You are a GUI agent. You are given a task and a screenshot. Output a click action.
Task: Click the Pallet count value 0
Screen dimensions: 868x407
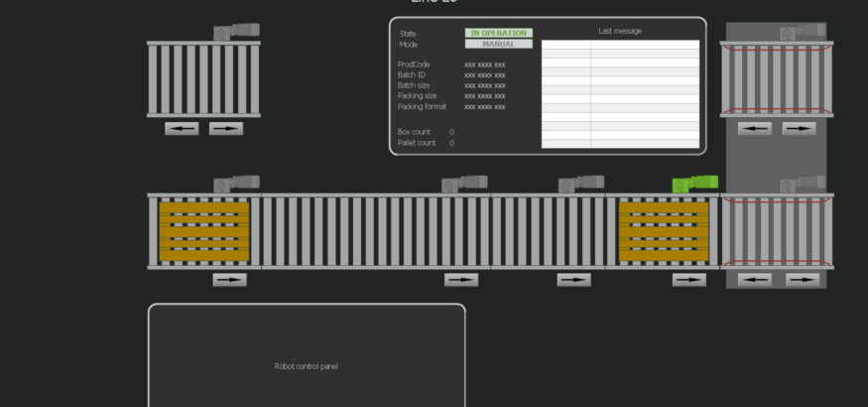tap(451, 143)
